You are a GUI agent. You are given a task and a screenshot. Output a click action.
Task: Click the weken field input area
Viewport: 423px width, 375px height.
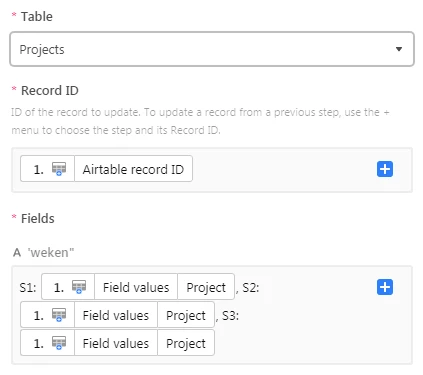click(x=212, y=315)
